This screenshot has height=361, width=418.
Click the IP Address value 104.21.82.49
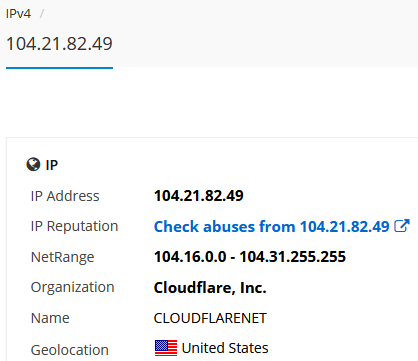[199, 196]
